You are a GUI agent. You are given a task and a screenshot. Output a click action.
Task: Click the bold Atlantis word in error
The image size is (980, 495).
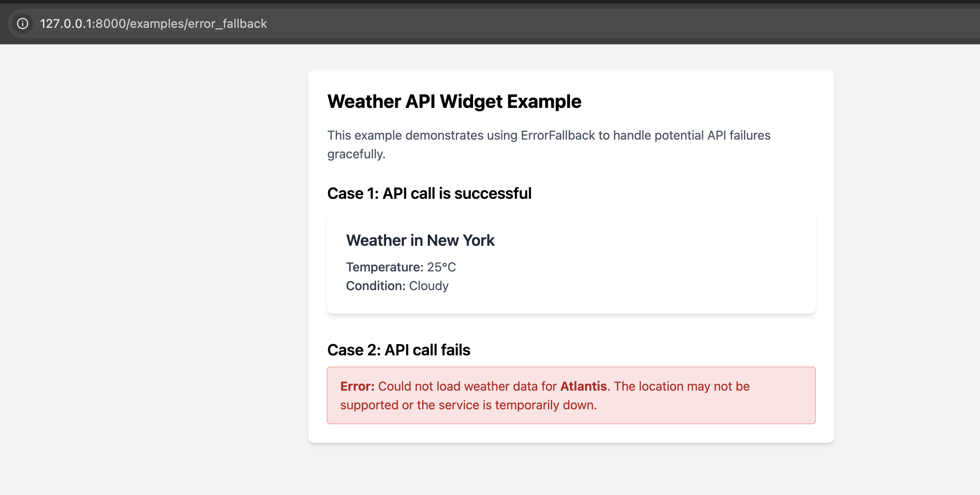click(583, 386)
